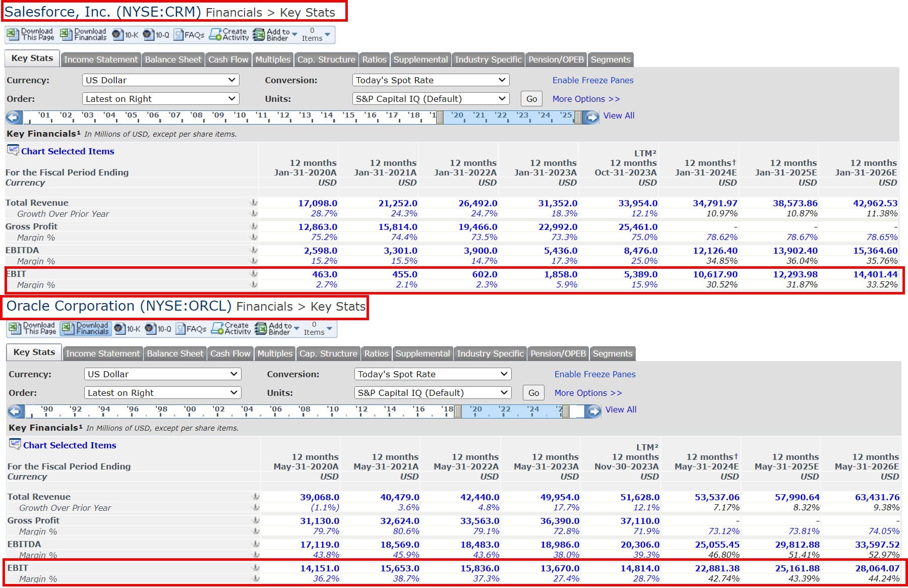Click Enable Freeze Panes for Salesforce
This screenshot has height=588, width=908.
[x=592, y=80]
